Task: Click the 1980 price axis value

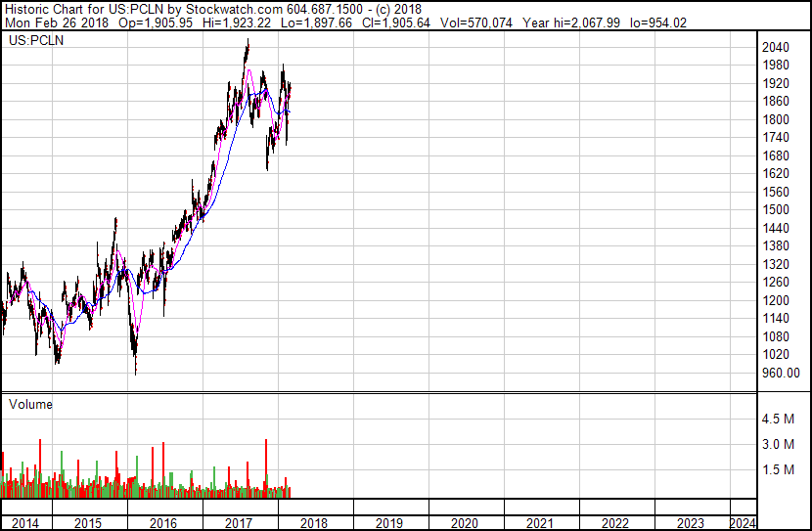Action: (x=776, y=66)
